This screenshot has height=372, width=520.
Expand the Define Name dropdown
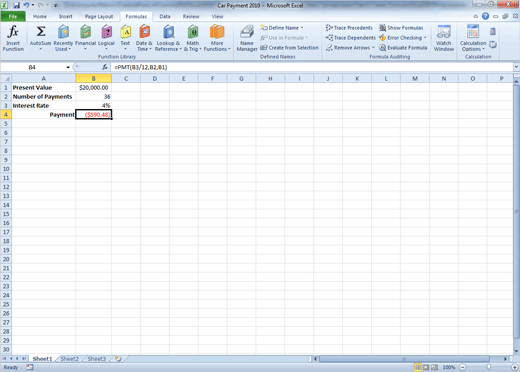tap(302, 28)
